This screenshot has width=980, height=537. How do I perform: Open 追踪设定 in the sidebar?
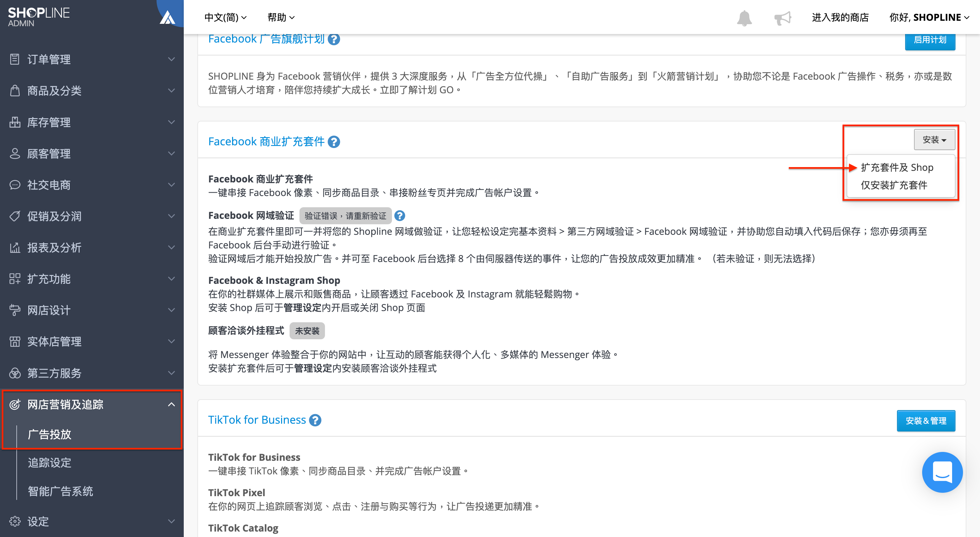click(x=49, y=463)
